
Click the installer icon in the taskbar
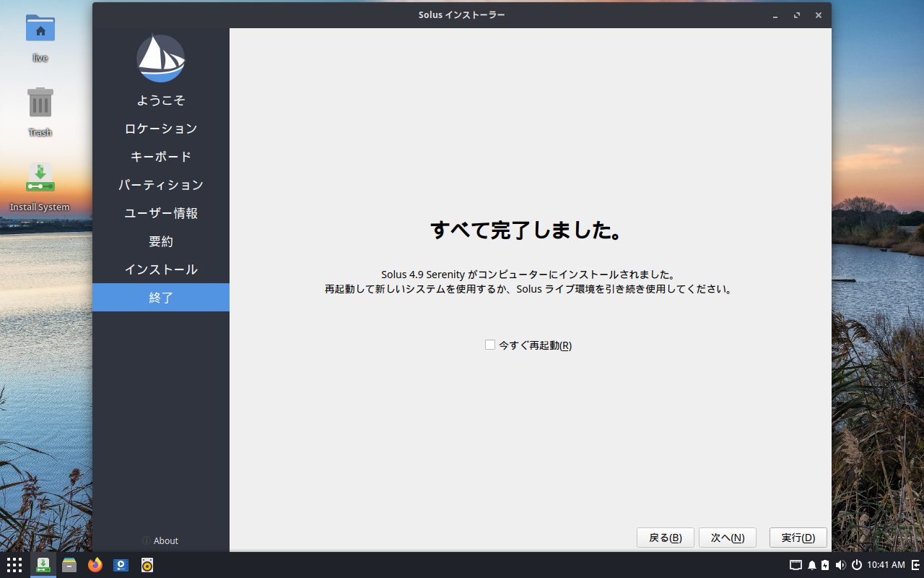click(x=43, y=565)
